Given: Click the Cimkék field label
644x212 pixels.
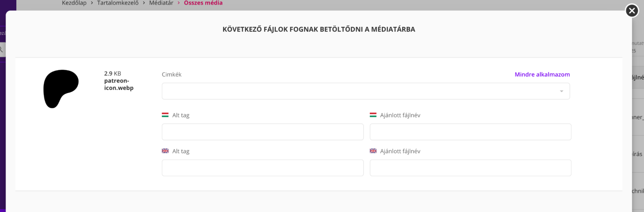Looking at the screenshot, I should 171,74.
